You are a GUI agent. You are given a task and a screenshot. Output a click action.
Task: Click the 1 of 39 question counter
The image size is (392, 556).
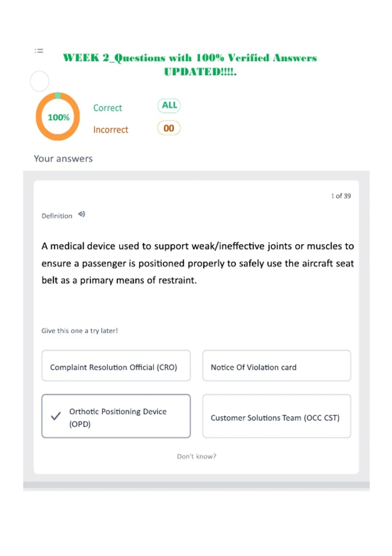341,196
